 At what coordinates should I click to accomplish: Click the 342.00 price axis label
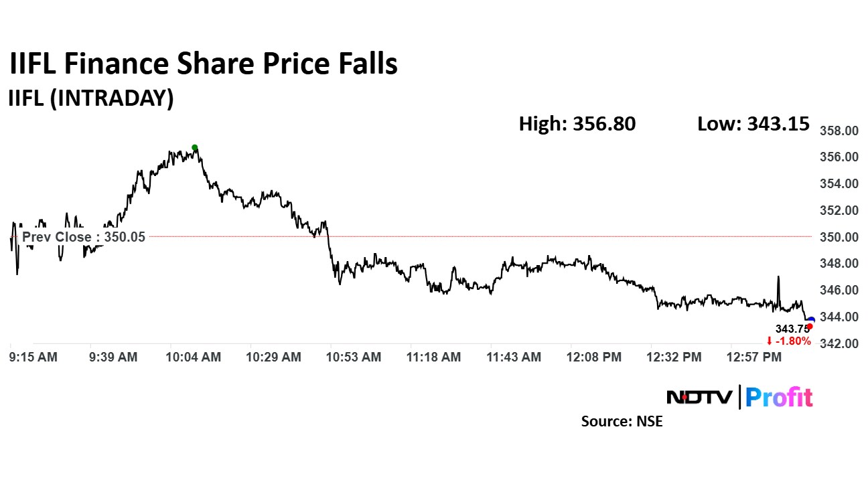click(x=839, y=343)
